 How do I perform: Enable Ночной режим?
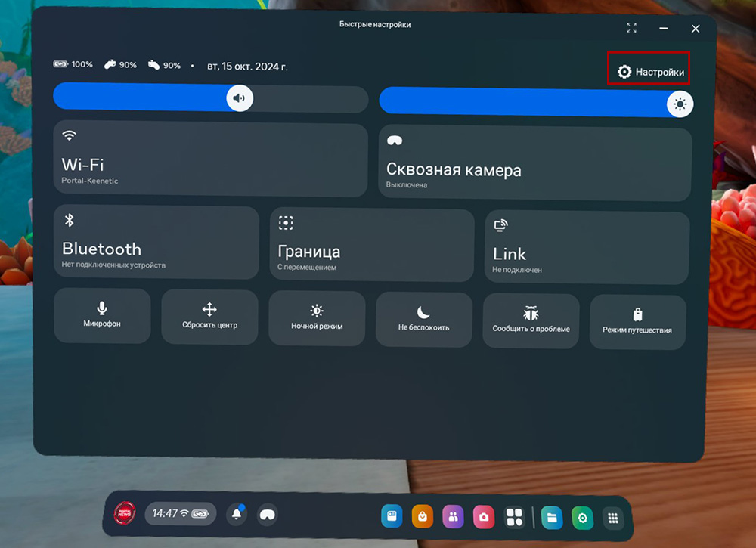[x=317, y=318]
